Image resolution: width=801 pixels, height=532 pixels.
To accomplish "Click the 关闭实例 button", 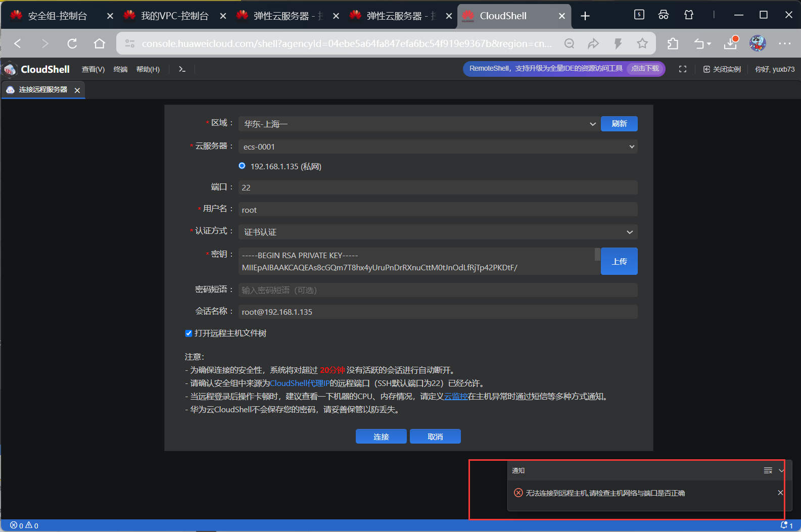I will (x=722, y=69).
